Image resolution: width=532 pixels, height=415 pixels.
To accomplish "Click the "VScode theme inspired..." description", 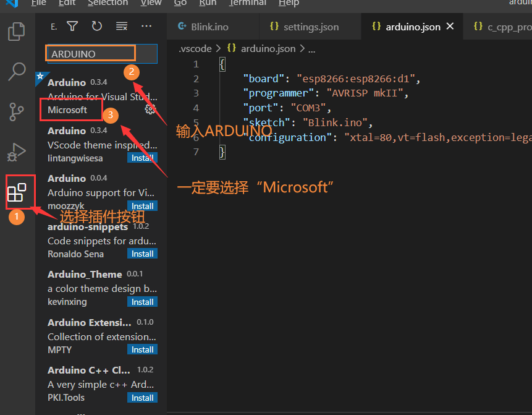I will (102, 145).
